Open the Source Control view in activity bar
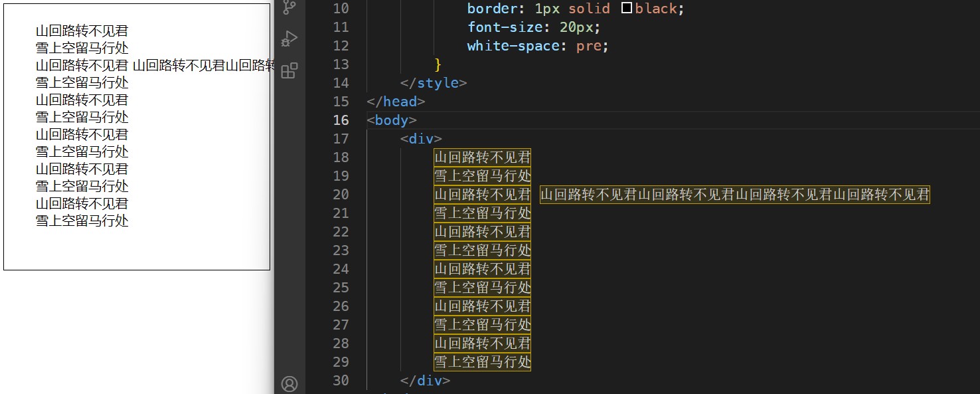 pyautogui.click(x=289, y=7)
